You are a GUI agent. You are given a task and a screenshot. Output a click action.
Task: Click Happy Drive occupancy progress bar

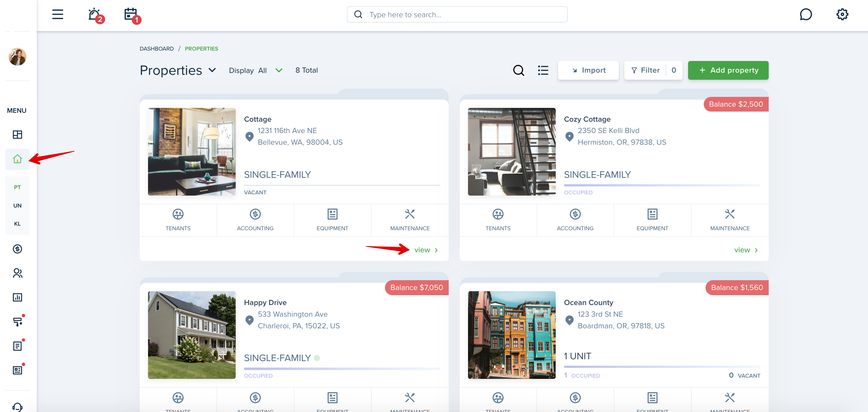pos(342,368)
